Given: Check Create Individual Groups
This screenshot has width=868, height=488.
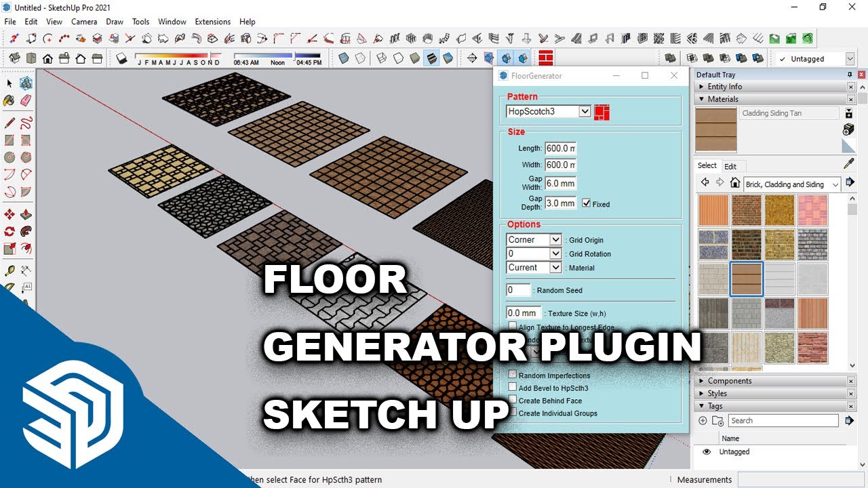Looking at the screenshot, I should [513, 413].
